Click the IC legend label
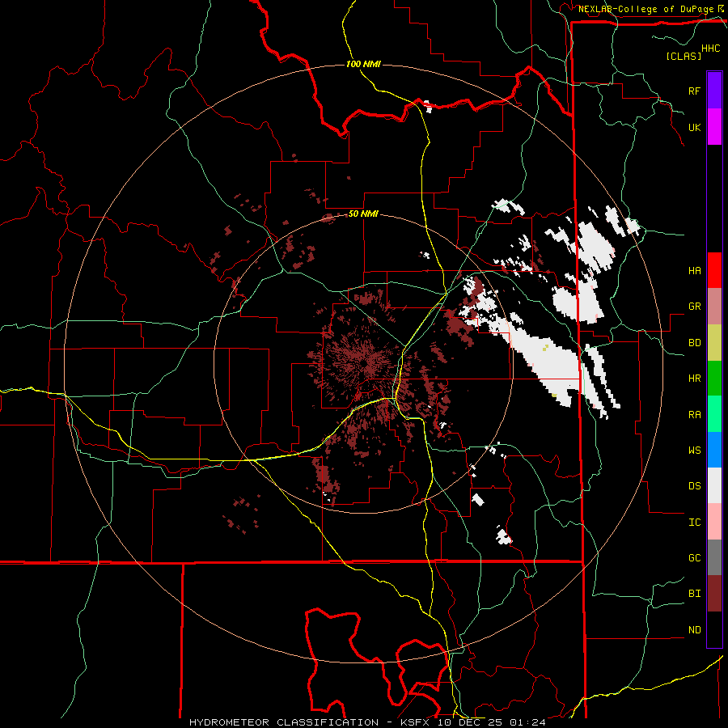The image size is (728, 728). point(694,522)
